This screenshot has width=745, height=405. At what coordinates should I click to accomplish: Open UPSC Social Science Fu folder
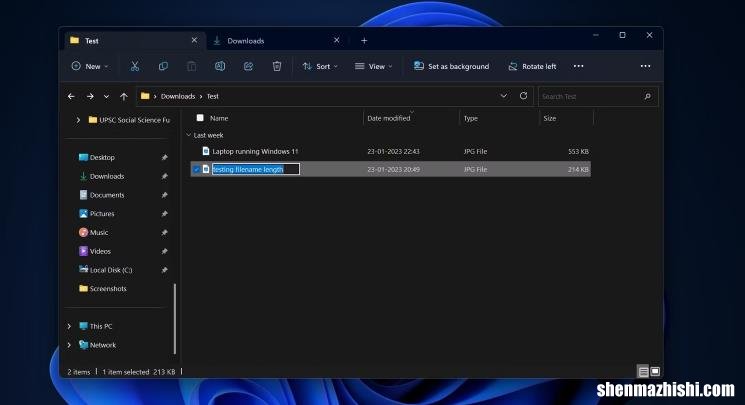pyautogui.click(x=129, y=120)
